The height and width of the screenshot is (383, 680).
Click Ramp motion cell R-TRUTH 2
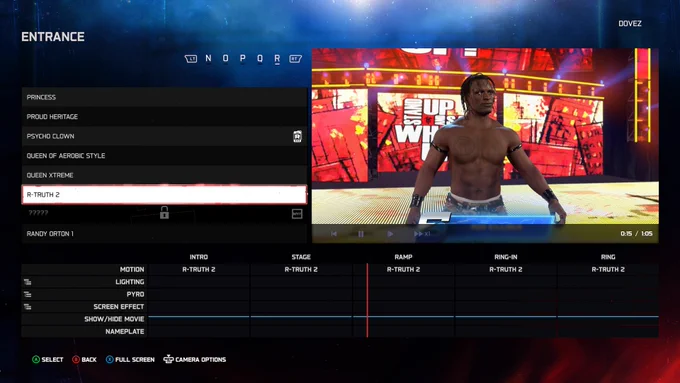point(403,269)
